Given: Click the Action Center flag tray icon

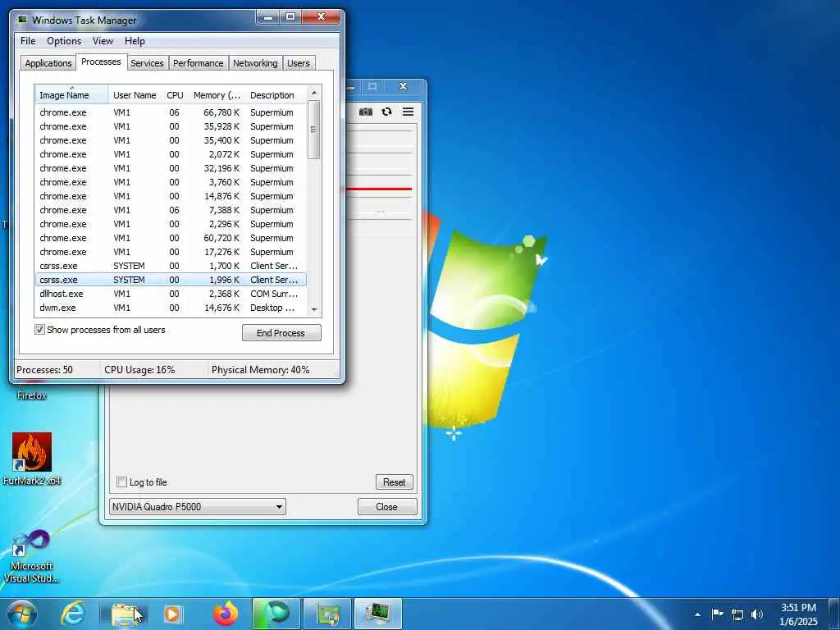Looking at the screenshot, I should 717,614.
